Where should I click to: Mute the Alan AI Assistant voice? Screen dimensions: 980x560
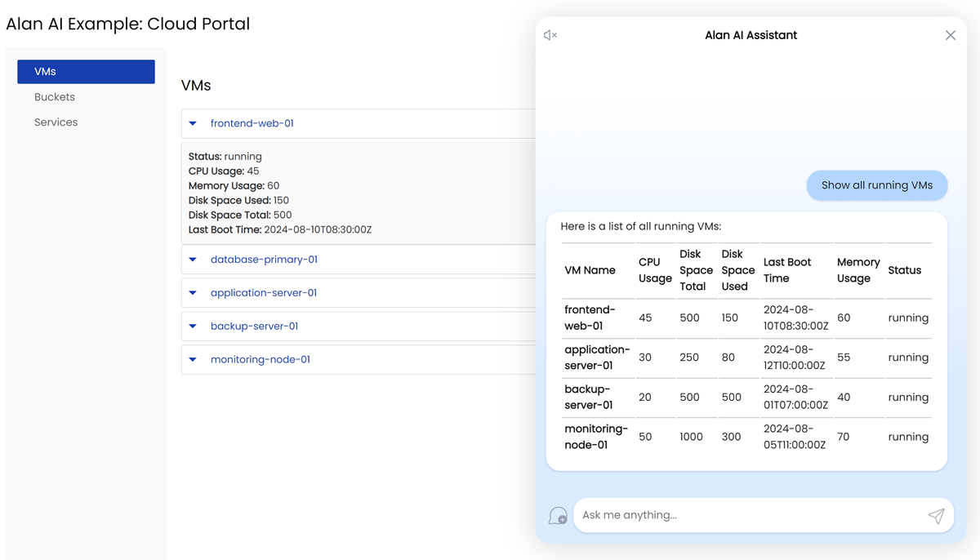(550, 34)
